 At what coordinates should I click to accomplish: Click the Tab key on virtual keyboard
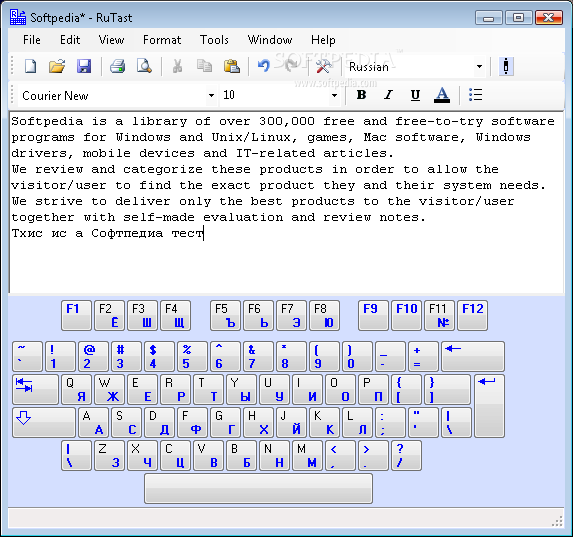35,389
